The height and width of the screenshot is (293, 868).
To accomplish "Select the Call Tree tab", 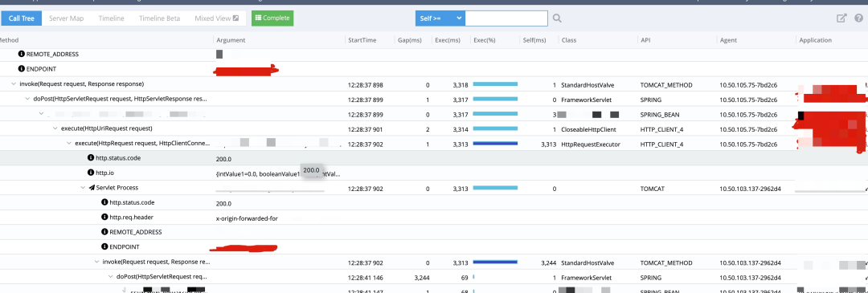I will tap(22, 18).
